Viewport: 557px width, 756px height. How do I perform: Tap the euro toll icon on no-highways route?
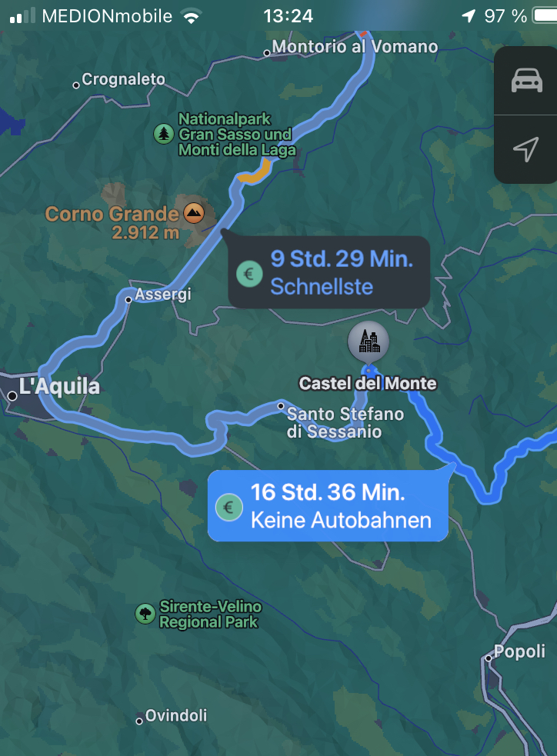coord(228,508)
